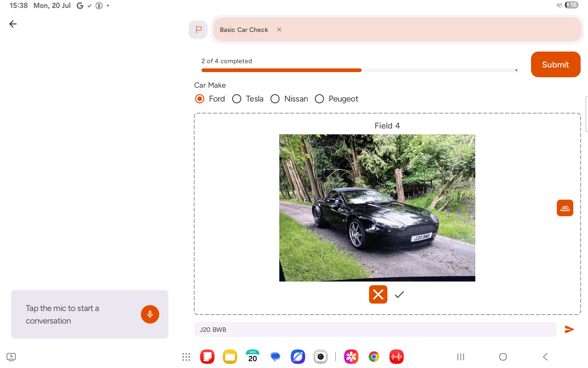
Task: Open the Camera app in the dock
Action: click(x=321, y=357)
